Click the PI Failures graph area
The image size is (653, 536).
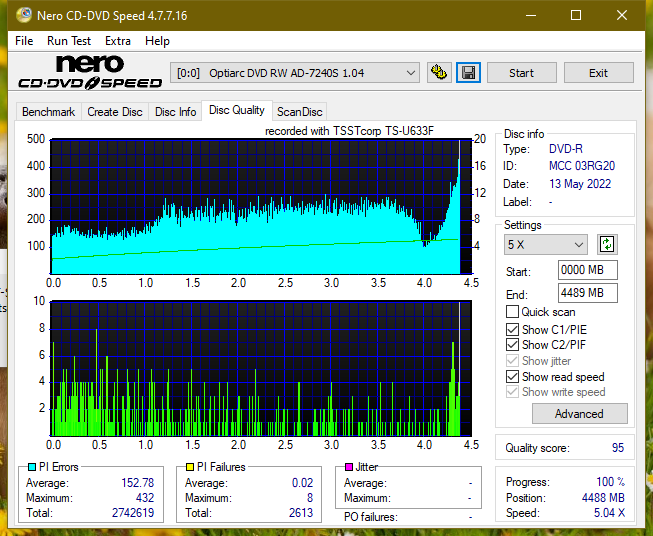261,369
